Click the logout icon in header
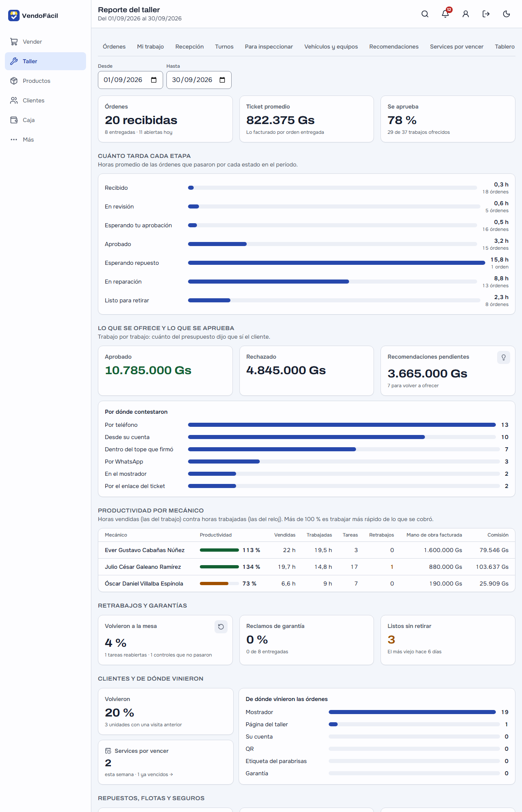The image size is (522, 812). pyautogui.click(x=486, y=14)
